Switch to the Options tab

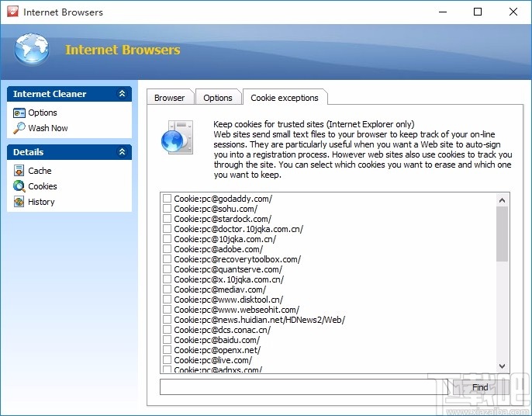[x=218, y=98]
